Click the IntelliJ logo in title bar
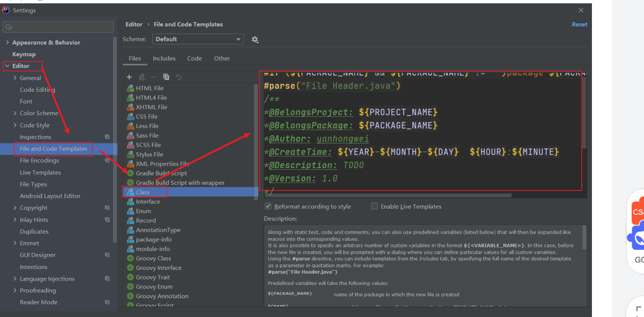 click(6, 10)
